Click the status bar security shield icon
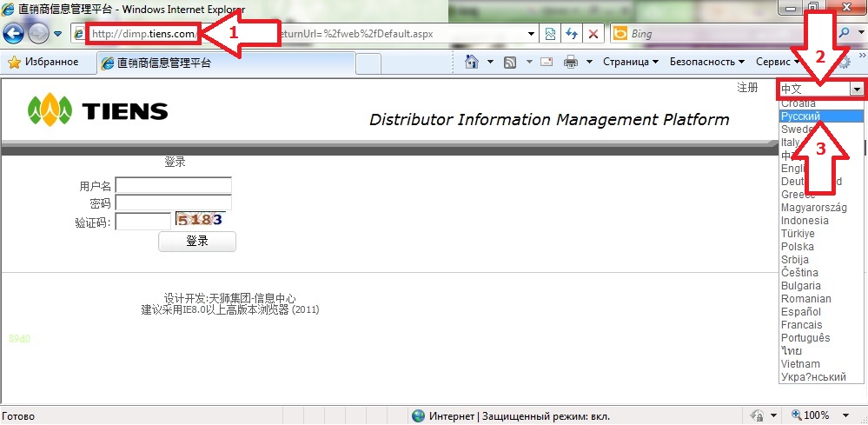Viewport: 868px width, 425px height. pyautogui.click(x=757, y=415)
